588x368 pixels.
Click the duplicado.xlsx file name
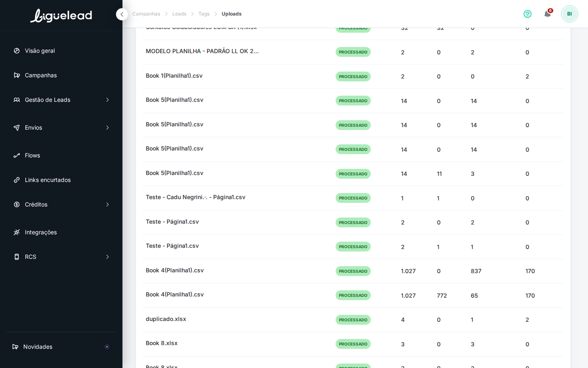[x=166, y=319]
